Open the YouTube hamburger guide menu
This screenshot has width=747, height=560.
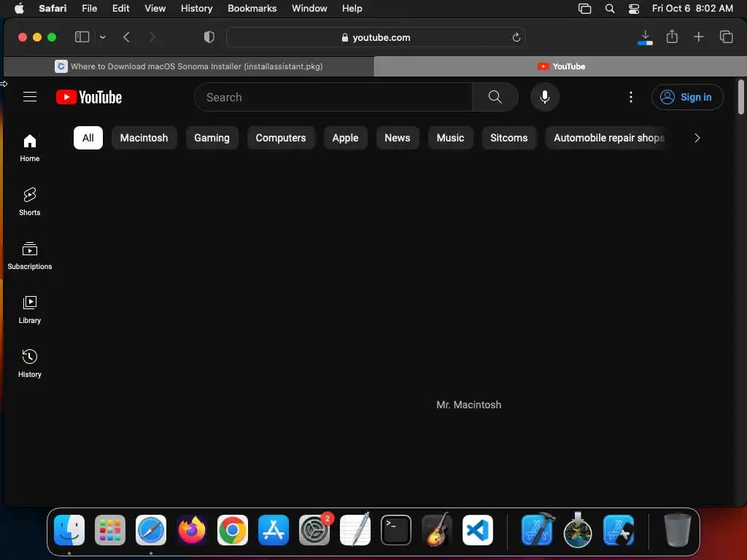[29, 97]
